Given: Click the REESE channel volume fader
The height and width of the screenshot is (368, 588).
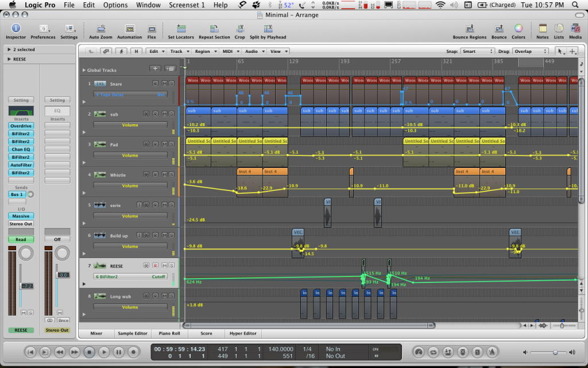Looking at the screenshot, I should pyautogui.click(x=26, y=286).
